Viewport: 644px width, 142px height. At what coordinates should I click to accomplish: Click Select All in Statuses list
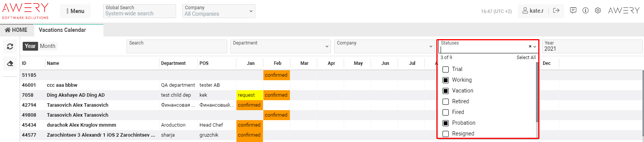pyautogui.click(x=526, y=58)
